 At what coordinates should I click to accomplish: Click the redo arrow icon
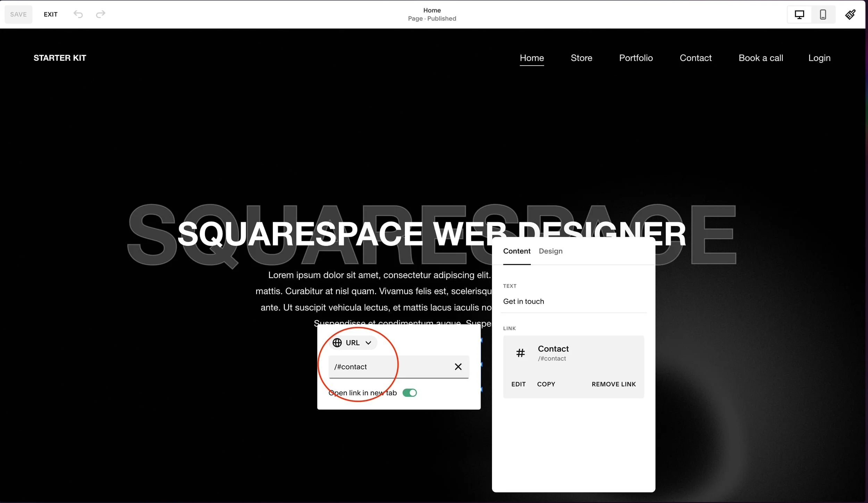click(x=100, y=14)
